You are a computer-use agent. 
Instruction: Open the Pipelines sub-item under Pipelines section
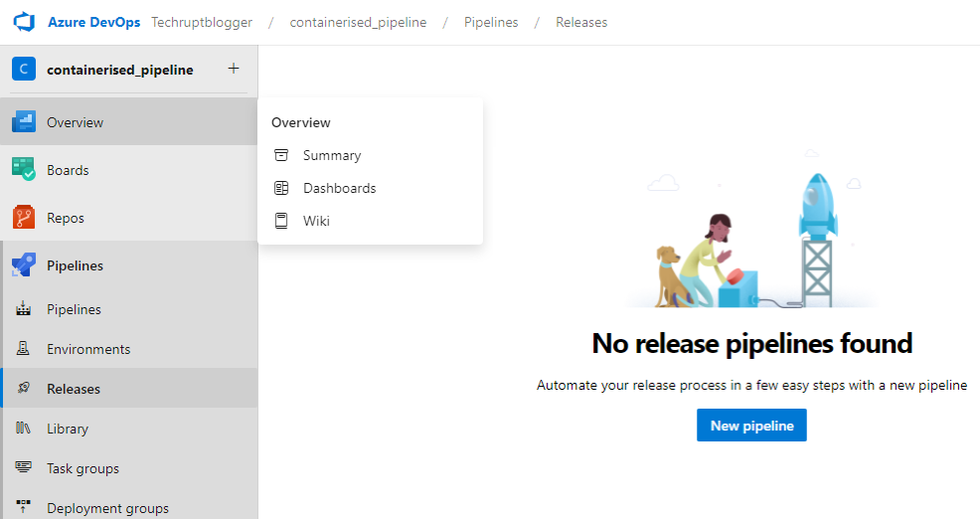click(74, 309)
